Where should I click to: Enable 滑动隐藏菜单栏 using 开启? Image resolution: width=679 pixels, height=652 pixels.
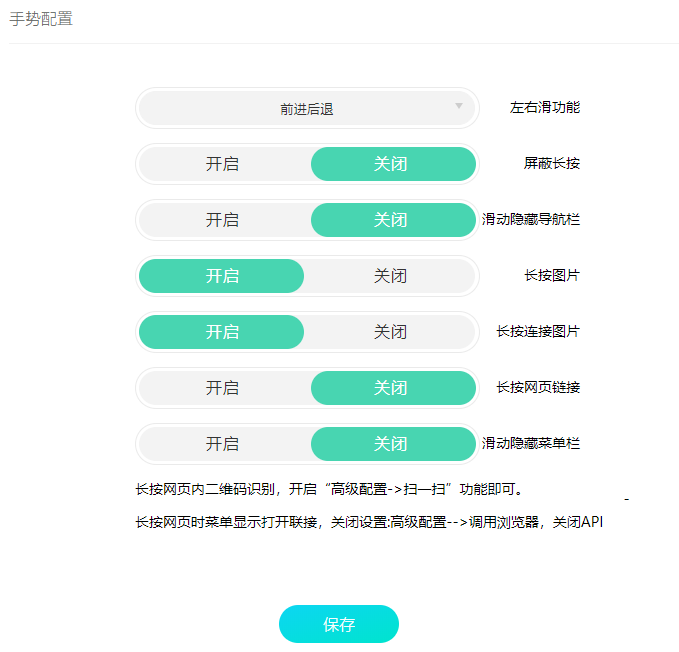(x=222, y=444)
